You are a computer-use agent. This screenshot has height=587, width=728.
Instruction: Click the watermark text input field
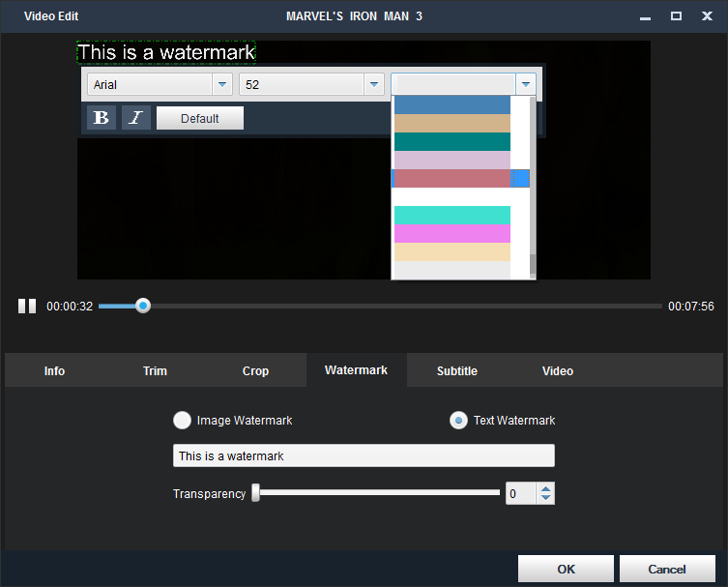(x=364, y=455)
